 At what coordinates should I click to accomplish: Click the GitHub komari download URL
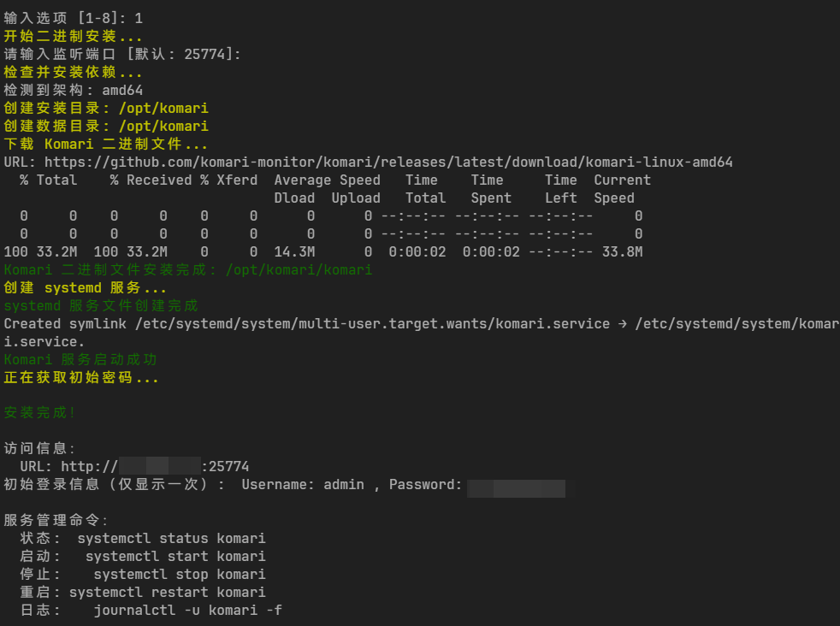point(388,162)
